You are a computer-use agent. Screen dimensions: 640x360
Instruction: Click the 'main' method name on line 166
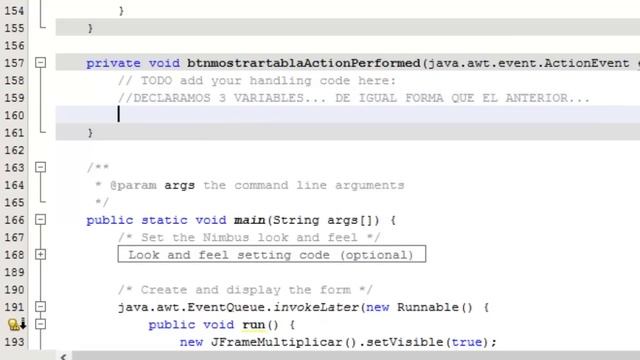click(249, 220)
